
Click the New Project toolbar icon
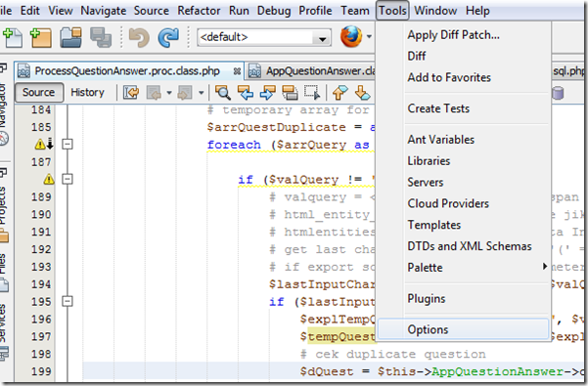tap(40, 37)
